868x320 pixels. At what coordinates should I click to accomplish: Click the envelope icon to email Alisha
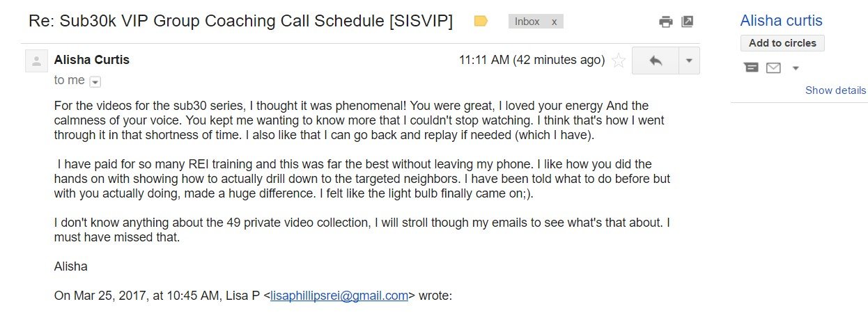(x=773, y=67)
